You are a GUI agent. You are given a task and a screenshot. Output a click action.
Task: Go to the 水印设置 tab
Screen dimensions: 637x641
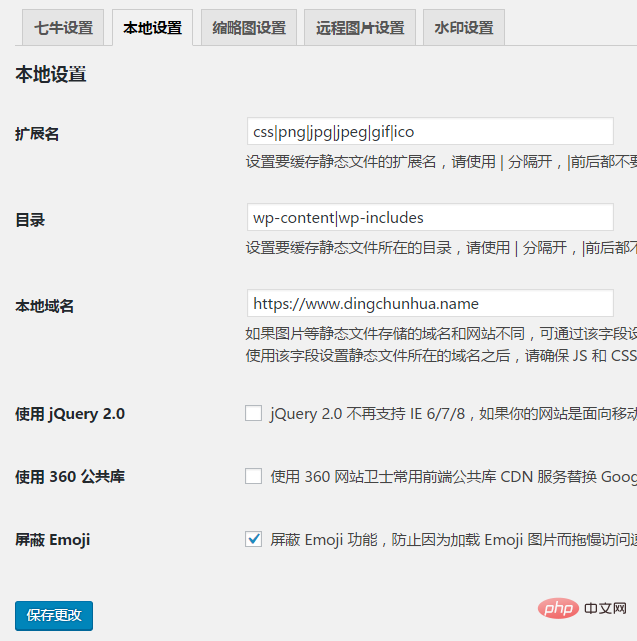(x=464, y=28)
